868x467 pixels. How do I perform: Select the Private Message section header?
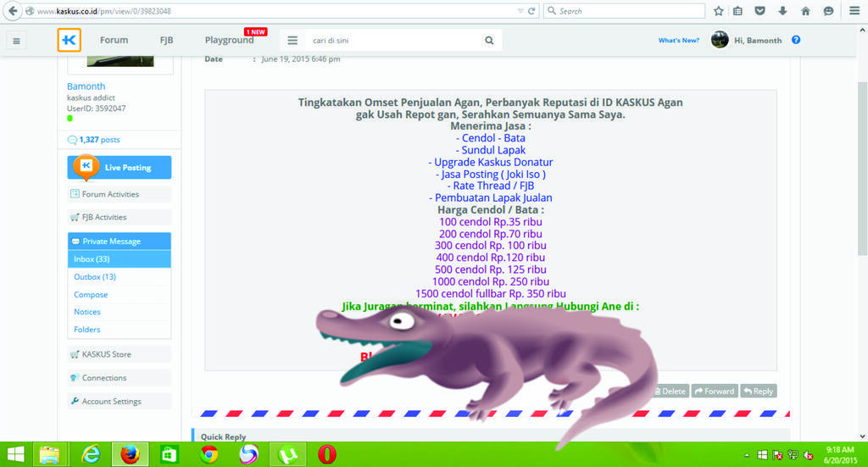coord(120,242)
